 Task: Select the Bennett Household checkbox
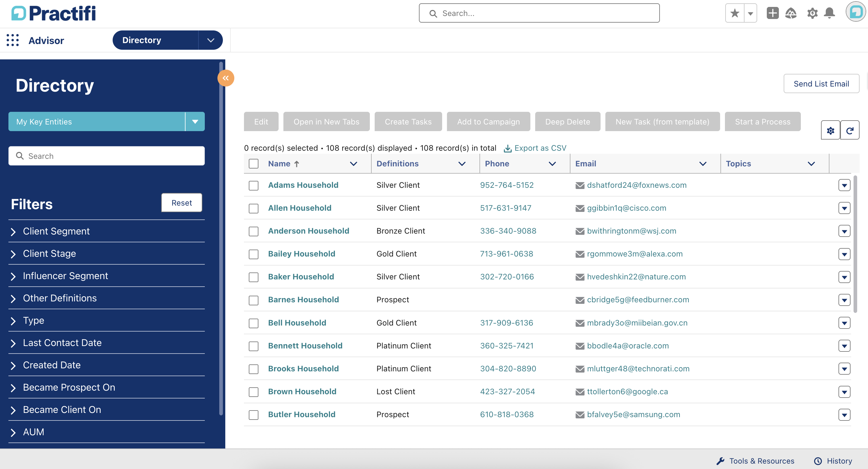[253, 346]
